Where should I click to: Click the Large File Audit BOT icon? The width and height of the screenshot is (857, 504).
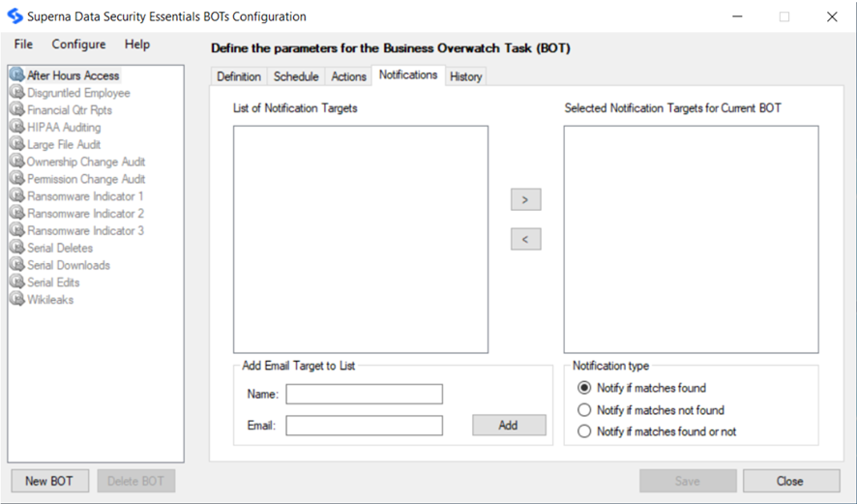coord(17,144)
